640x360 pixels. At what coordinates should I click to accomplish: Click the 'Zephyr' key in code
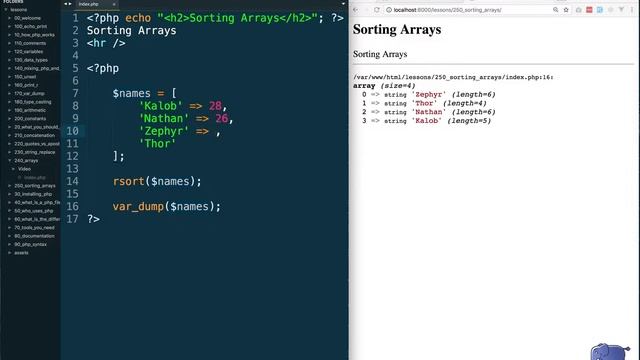(x=164, y=131)
